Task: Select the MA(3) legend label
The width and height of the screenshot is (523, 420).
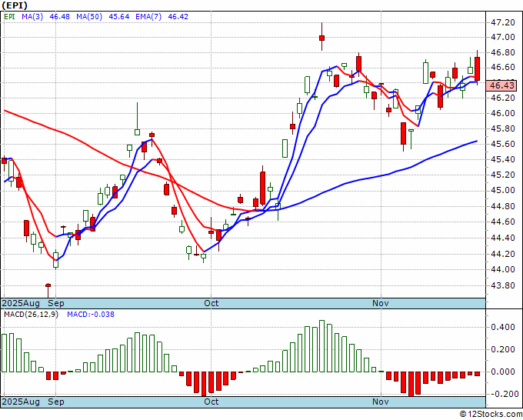Action: click(32, 17)
